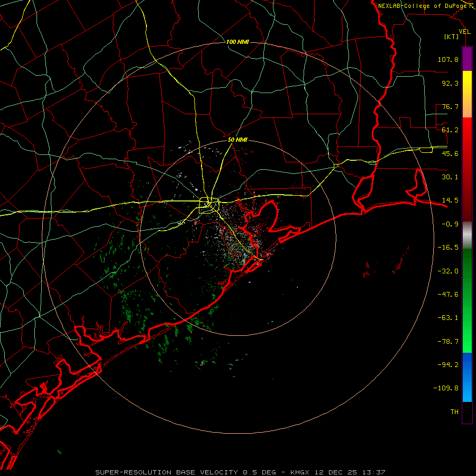Click the green segment of the color bar
This screenshot has height=476, width=476.
(x=467, y=300)
